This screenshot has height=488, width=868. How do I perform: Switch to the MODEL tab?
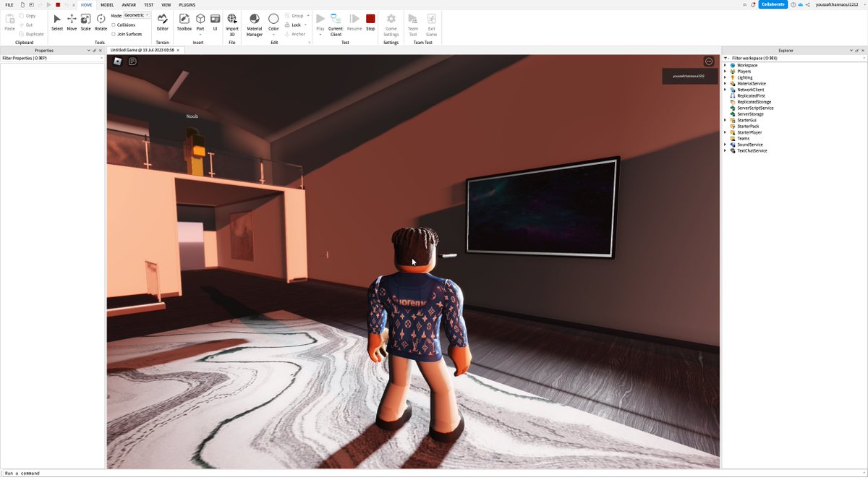point(107,4)
